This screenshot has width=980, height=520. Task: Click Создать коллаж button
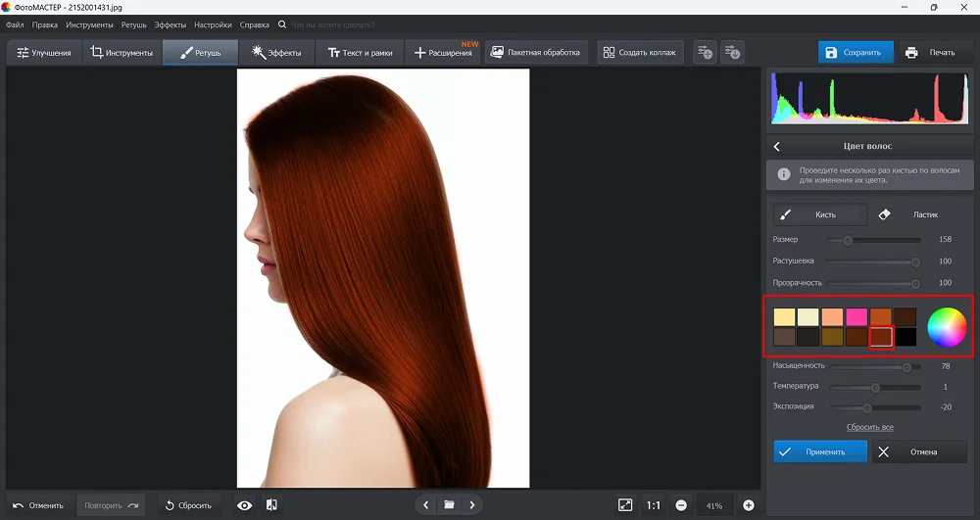pyautogui.click(x=640, y=53)
